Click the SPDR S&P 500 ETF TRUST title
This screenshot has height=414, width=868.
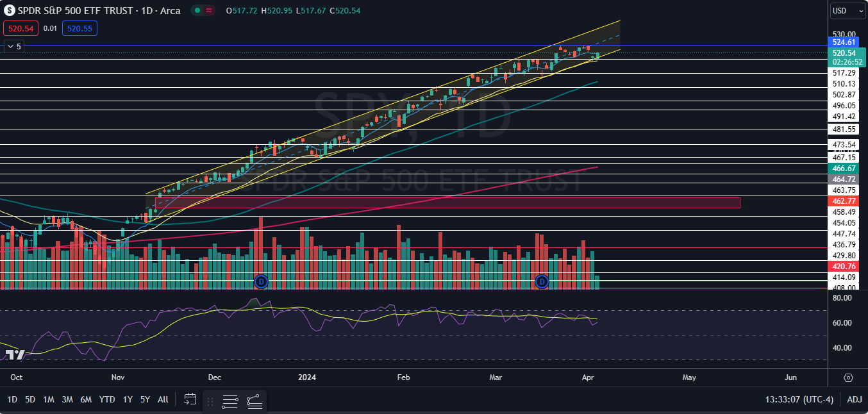74,10
